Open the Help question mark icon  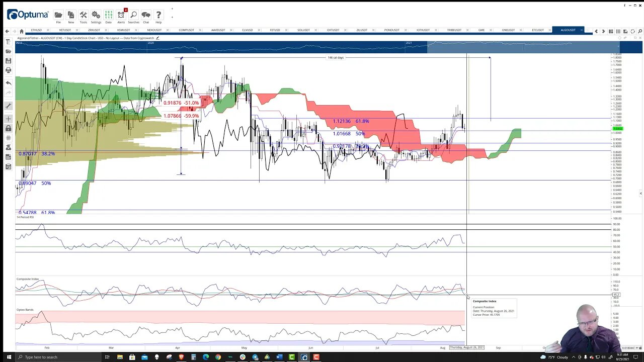(x=158, y=16)
